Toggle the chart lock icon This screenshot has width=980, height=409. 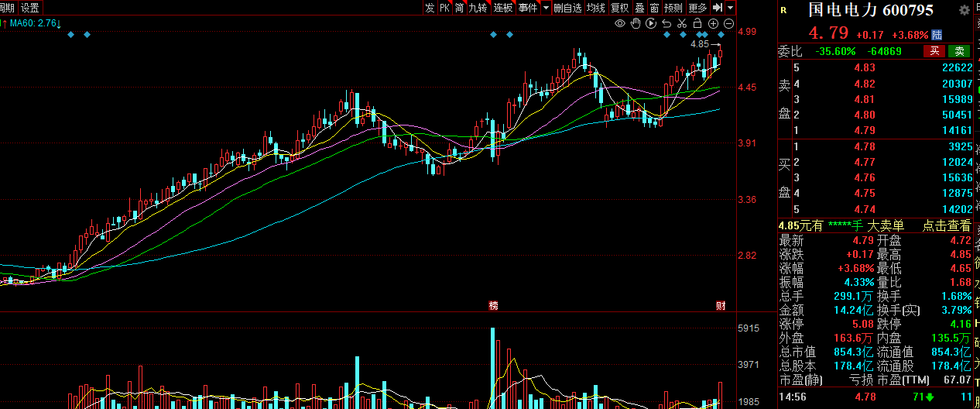coord(697,24)
